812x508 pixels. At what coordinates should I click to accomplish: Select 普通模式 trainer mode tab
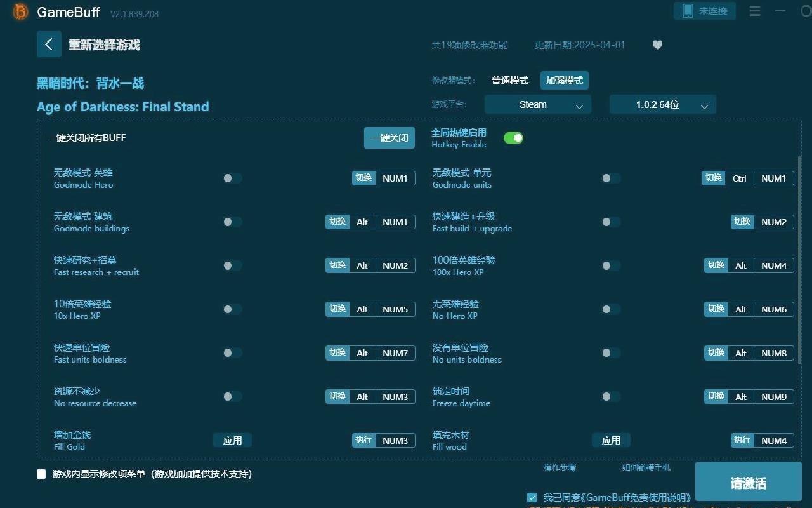510,81
